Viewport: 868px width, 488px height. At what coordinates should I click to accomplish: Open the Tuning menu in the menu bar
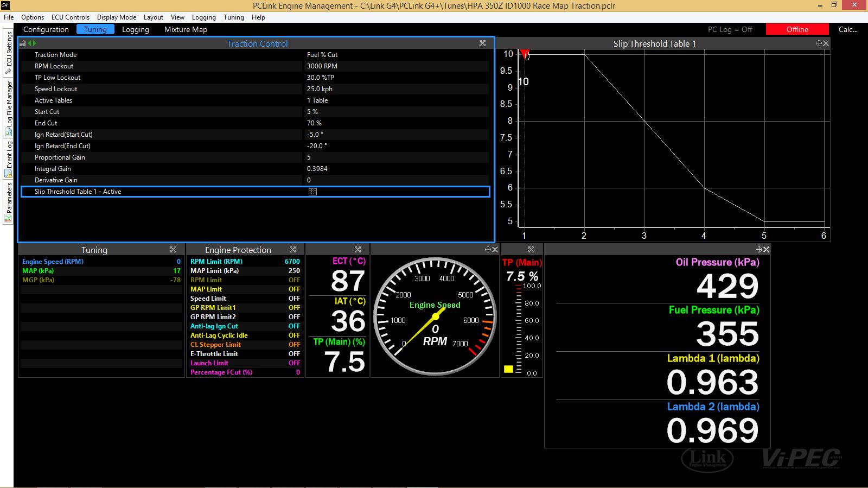pos(234,17)
